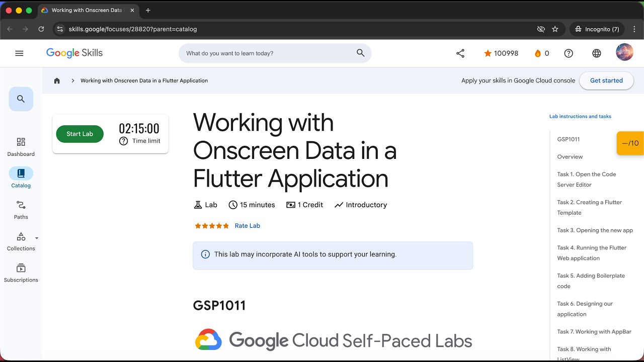The width and height of the screenshot is (644, 362).
Task: Click the tracking-protection eye icon in address bar
Action: point(541,29)
